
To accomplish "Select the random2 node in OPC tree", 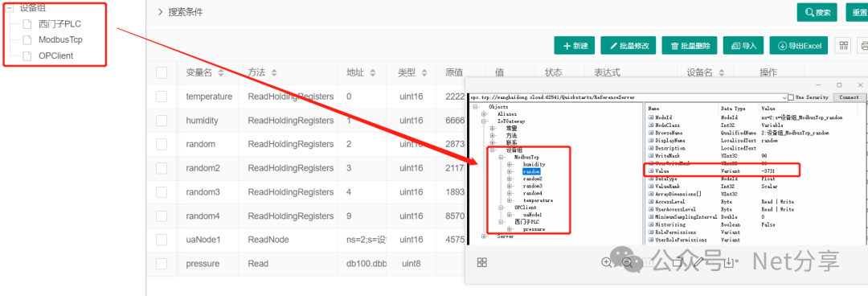I will tap(533, 179).
